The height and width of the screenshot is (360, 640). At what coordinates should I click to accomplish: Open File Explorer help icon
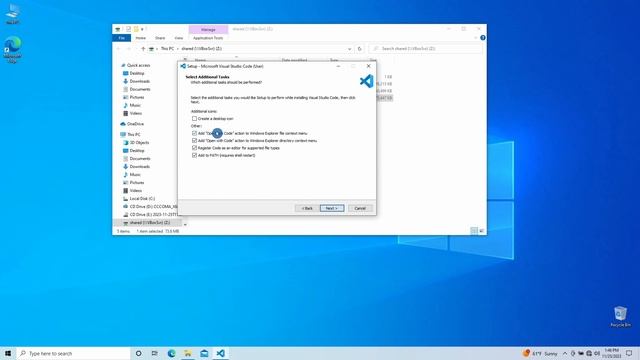483,38
